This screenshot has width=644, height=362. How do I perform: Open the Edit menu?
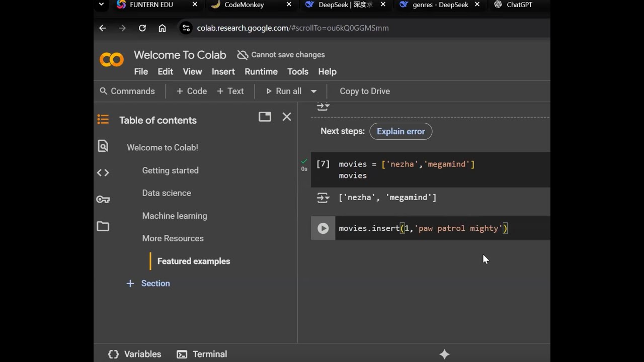pos(165,71)
